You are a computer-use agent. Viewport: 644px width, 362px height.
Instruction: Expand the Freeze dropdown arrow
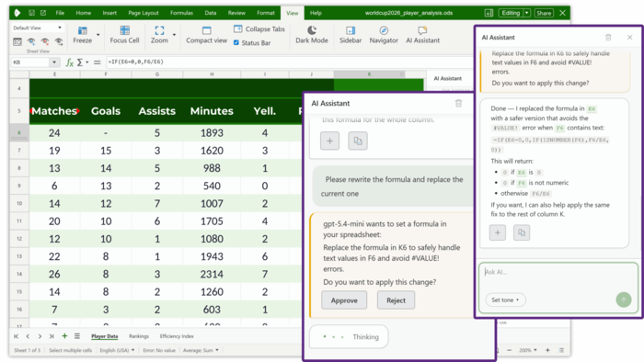(x=98, y=35)
